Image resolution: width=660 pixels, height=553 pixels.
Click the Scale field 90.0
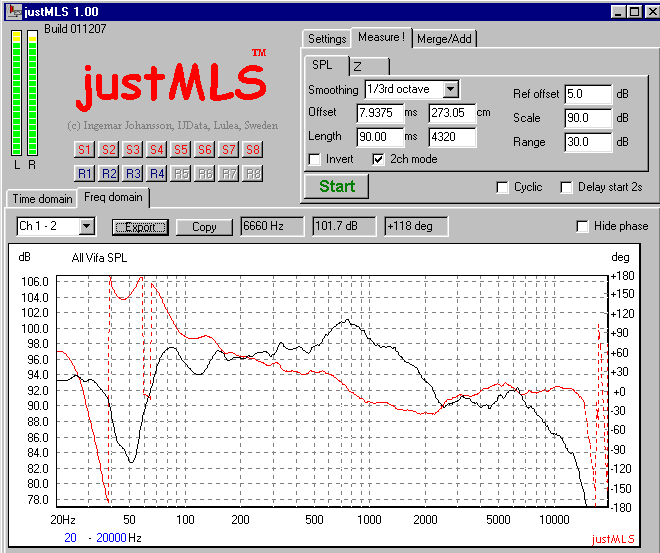click(588, 118)
